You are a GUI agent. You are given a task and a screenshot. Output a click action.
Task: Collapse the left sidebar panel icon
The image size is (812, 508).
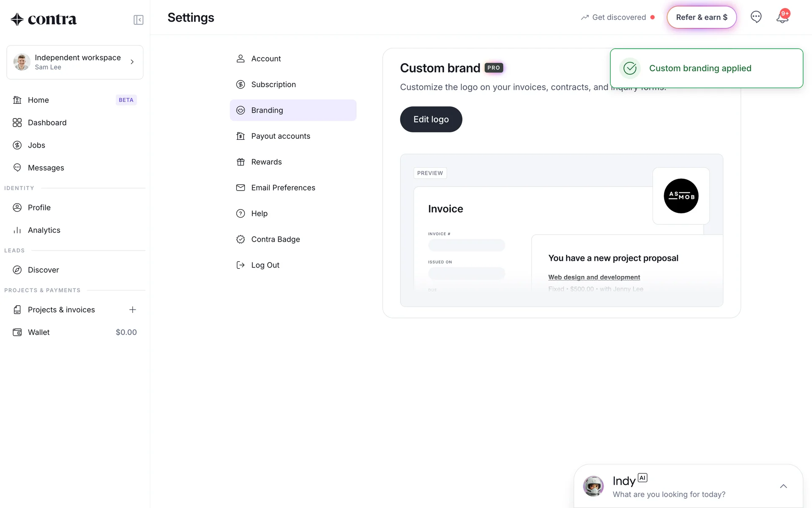[138, 20]
